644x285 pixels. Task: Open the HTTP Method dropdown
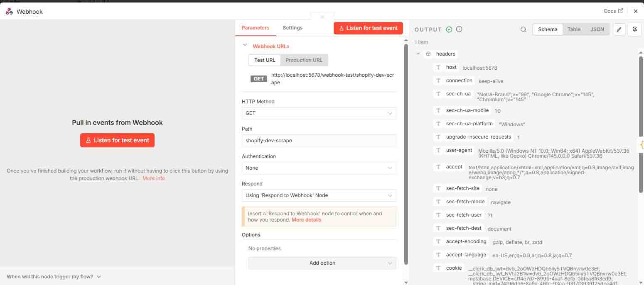click(x=318, y=113)
